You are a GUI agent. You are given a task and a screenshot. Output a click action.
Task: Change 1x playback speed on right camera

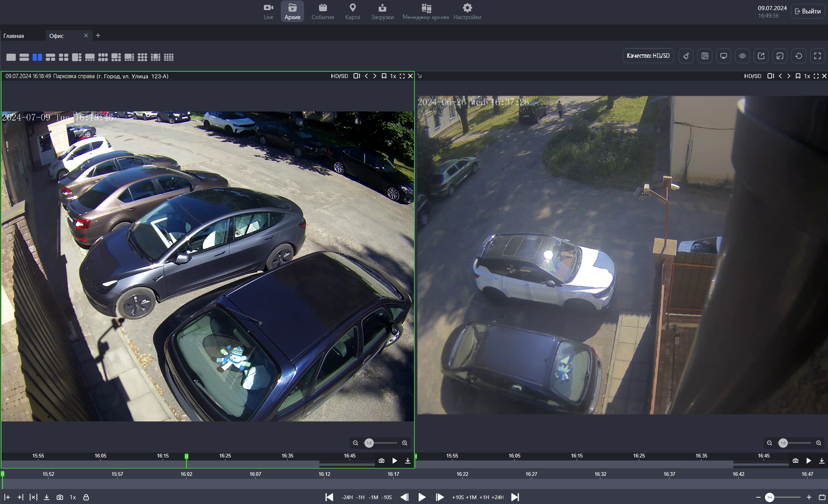tap(807, 76)
